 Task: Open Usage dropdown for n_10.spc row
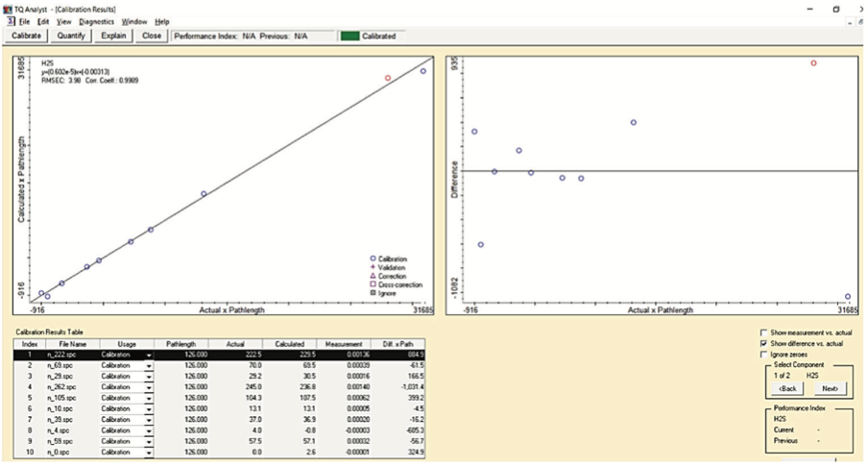(x=149, y=408)
